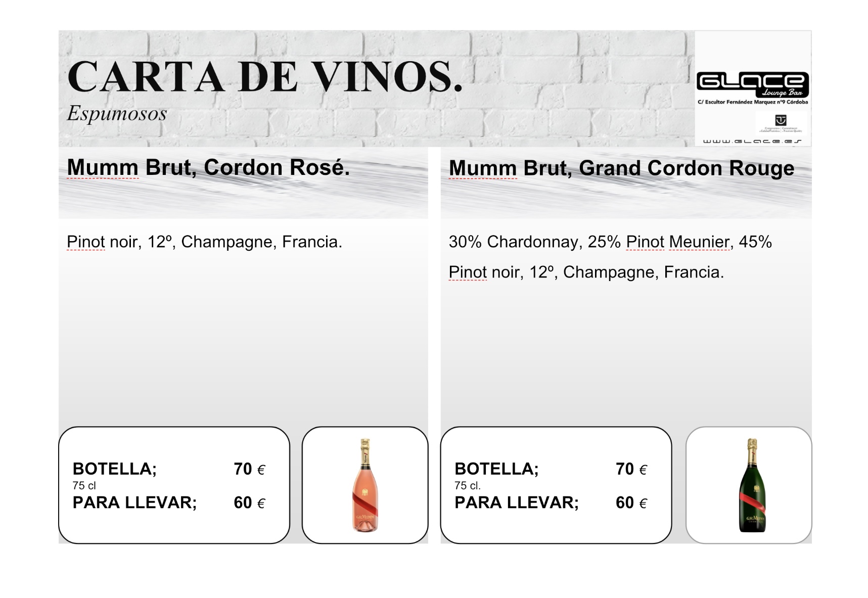868x598 pixels.
Task: Click the Mumm Brut, Cordon Rosé heading
Action: coord(208,168)
